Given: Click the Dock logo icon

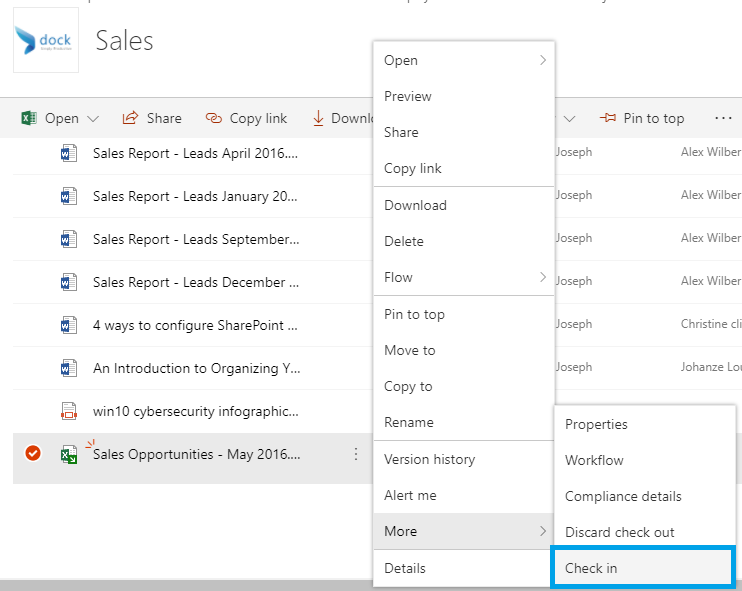Looking at the screenshot, I should [45, 40].
